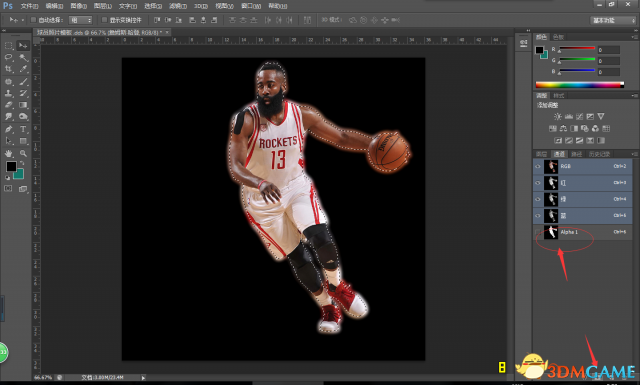Switch to the 路径 (Paths) panel tab
Image resolution: width=640 pixels, height=385 pixels.
pos(576,154)
